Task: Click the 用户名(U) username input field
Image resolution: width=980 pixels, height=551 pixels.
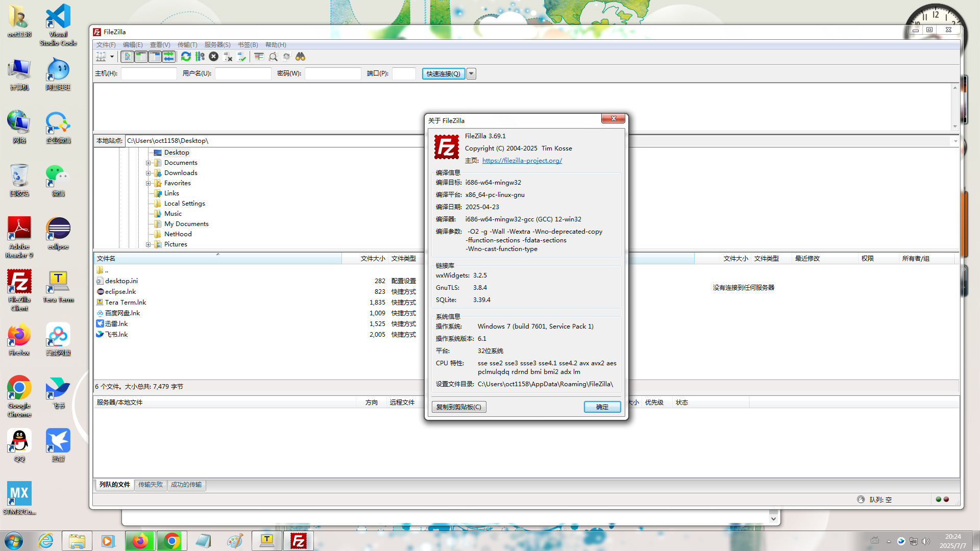Action: (243, 73)
